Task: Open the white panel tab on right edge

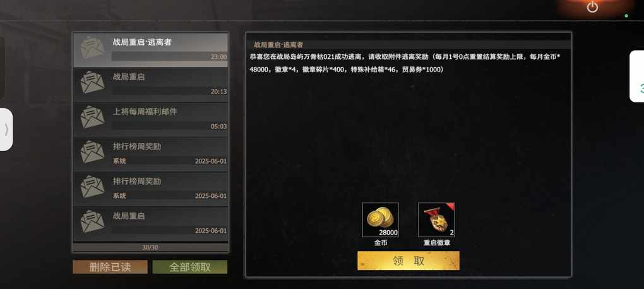Action: (x=637, y=77)
